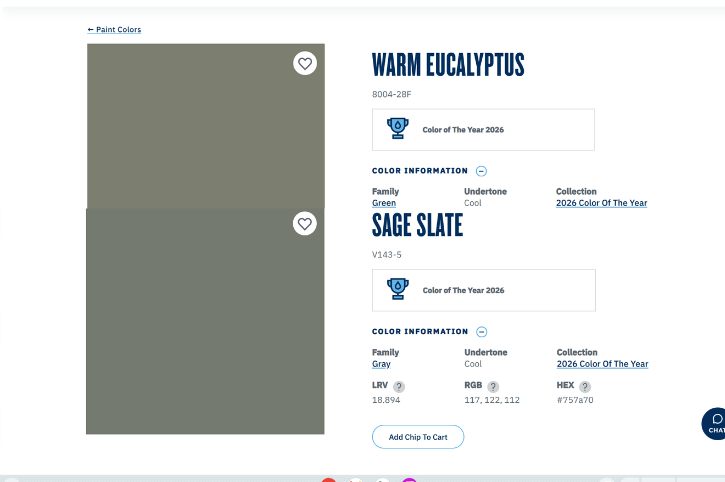Open Sage Slate 2026 Color Of The Year collection
725x482 pixels.
[x=602, y=364]
